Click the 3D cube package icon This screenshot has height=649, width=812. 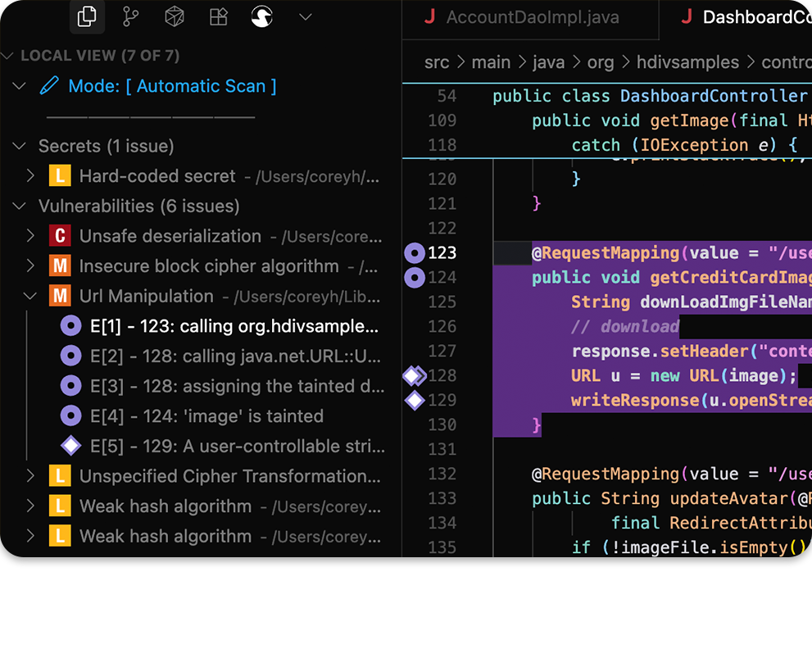(x=175, y=16)
